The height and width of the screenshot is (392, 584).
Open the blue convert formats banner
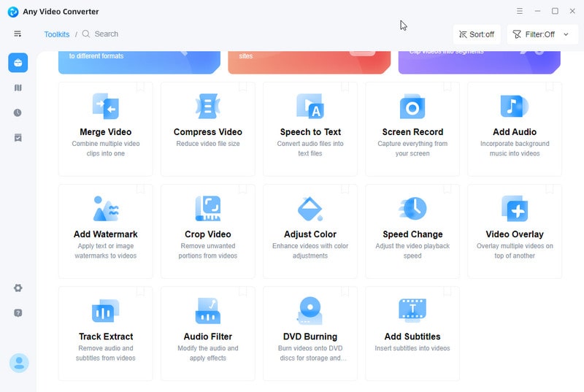click(x=139, y=62)
